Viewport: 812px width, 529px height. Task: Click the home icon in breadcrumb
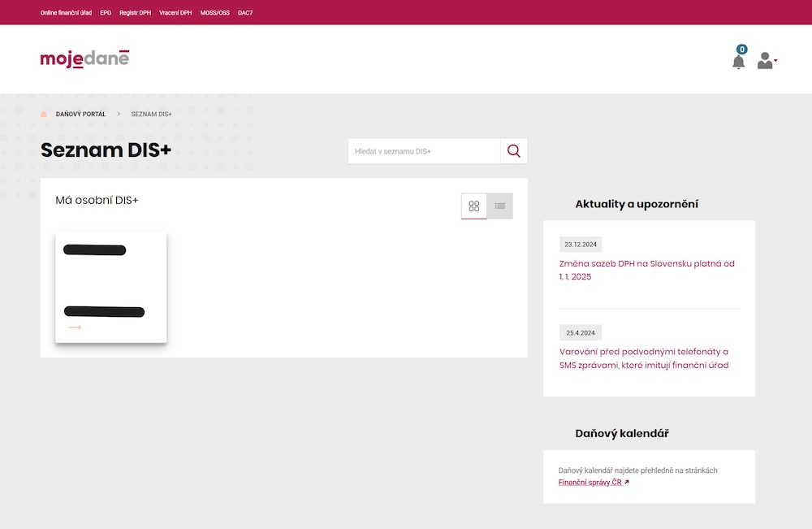[x=44, y=114]
